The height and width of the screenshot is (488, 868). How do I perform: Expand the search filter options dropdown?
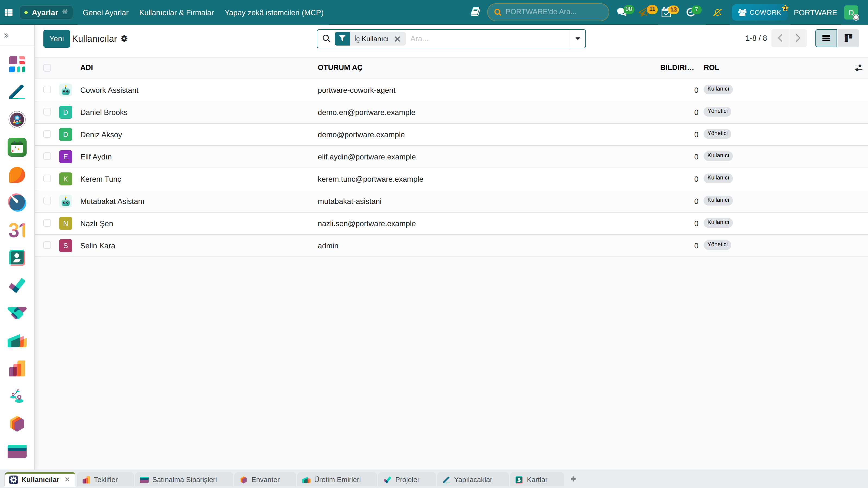click(x=577, y=39)
